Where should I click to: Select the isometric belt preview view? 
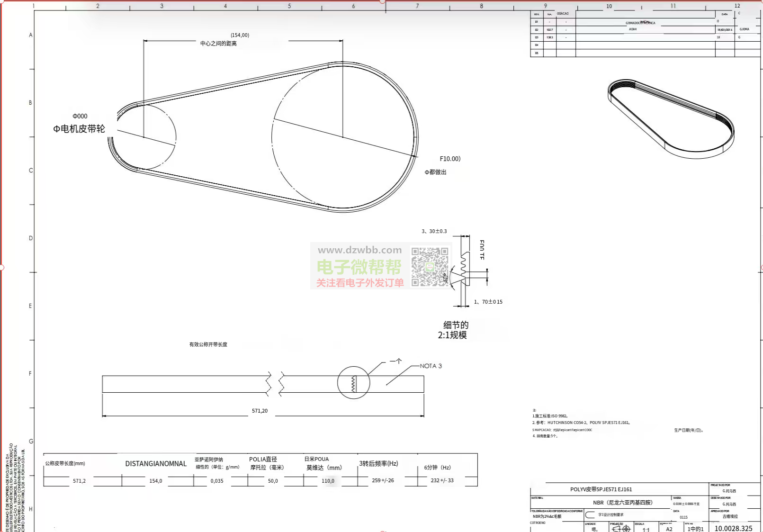[x=671, y=119]
